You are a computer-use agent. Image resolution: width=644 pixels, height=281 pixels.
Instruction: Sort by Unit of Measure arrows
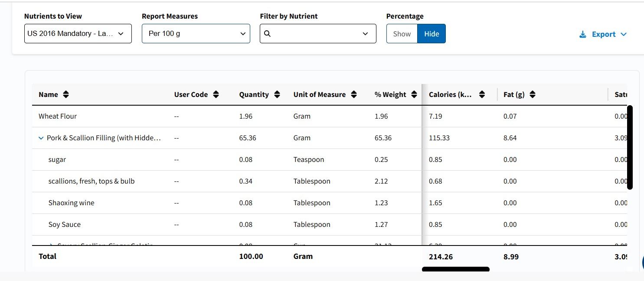tap(354, 94)
